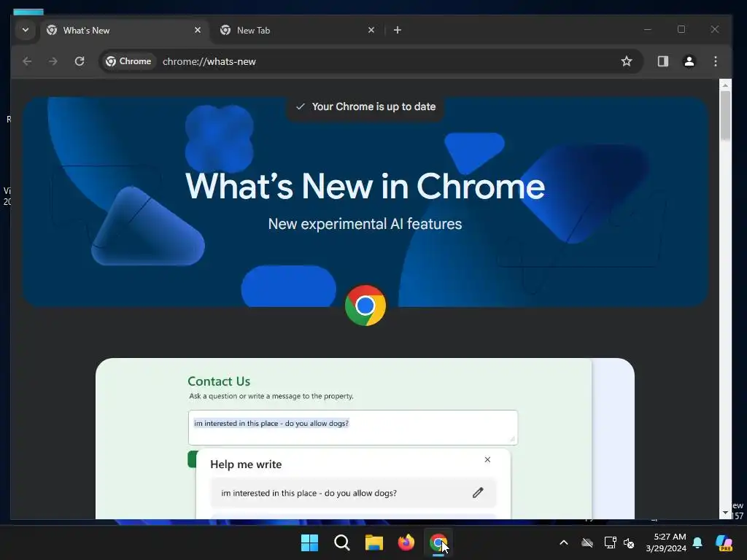The image size is (747, 560).
Task: Click the vertical scrollbar thumb
Action: click(725, 115)
